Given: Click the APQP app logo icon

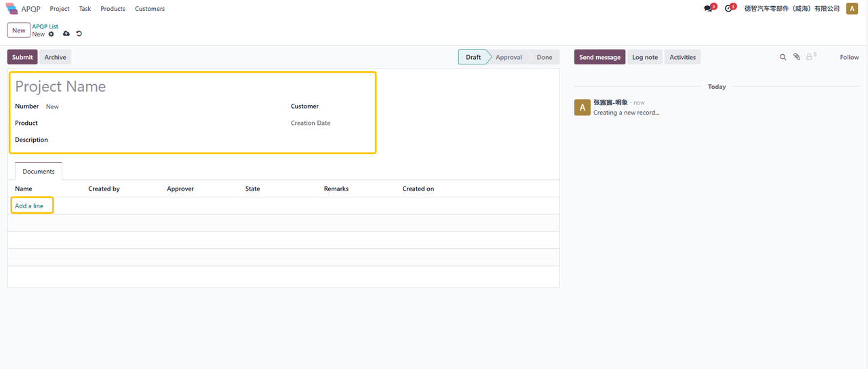Looking at the screenshot, I should tap(12, 9).
